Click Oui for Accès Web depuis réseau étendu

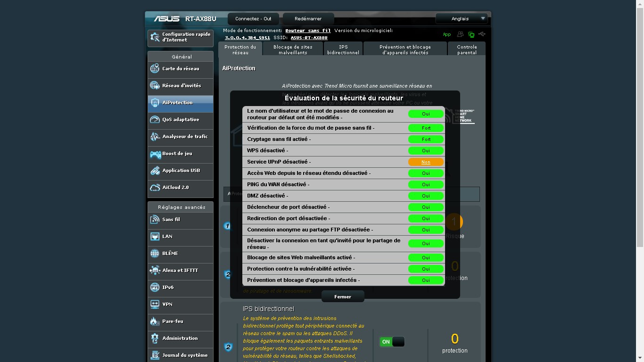point(426,173)
